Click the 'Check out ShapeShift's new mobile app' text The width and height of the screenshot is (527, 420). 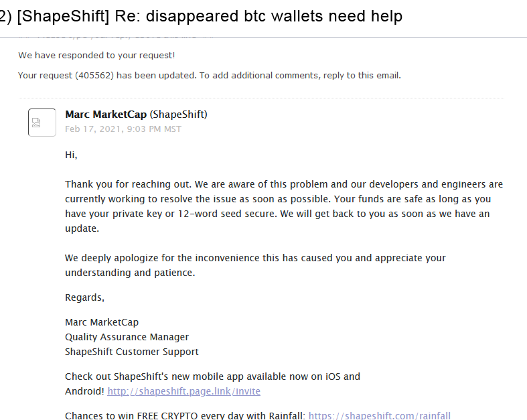212,376
